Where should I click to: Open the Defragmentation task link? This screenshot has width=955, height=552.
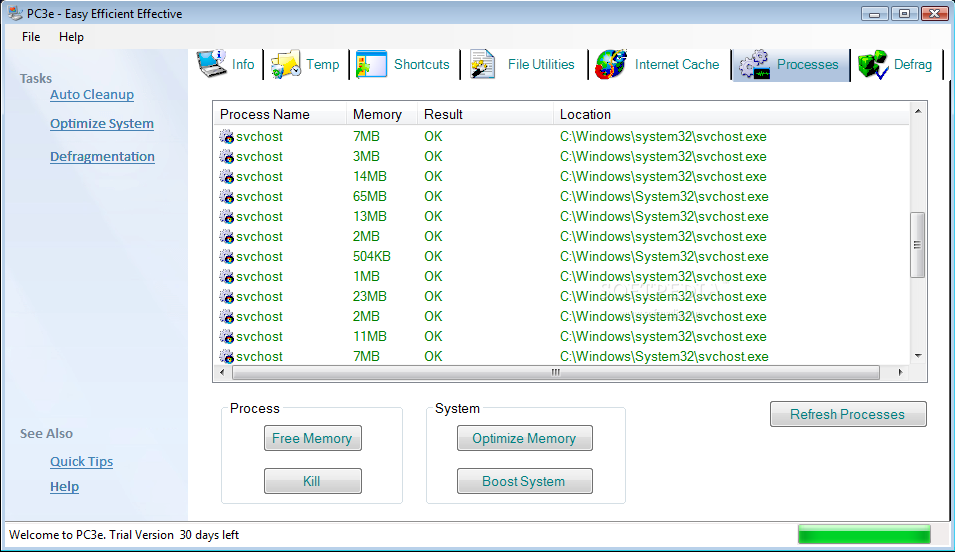point(102,157)
